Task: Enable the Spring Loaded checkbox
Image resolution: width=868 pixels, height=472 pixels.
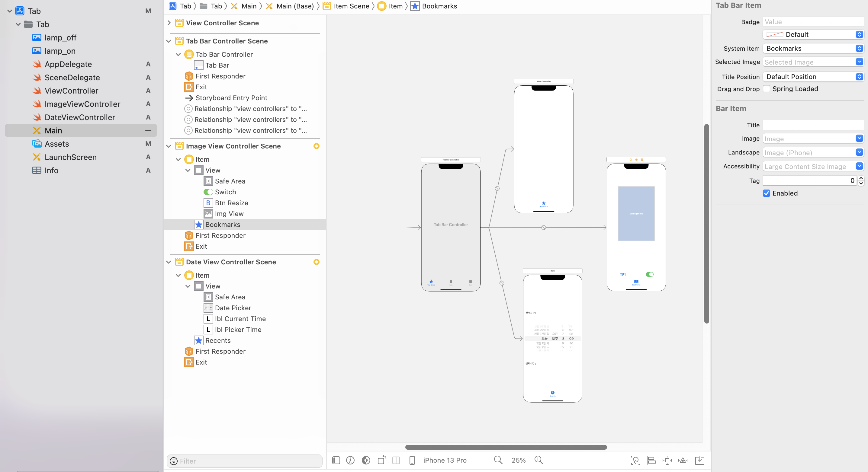Action: pyautogui.click(x=767, y=89)
